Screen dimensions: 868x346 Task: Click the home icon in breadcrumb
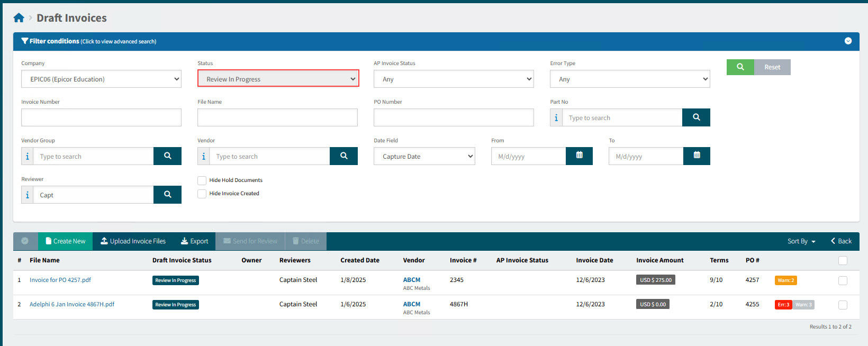(x=19, y=18)
